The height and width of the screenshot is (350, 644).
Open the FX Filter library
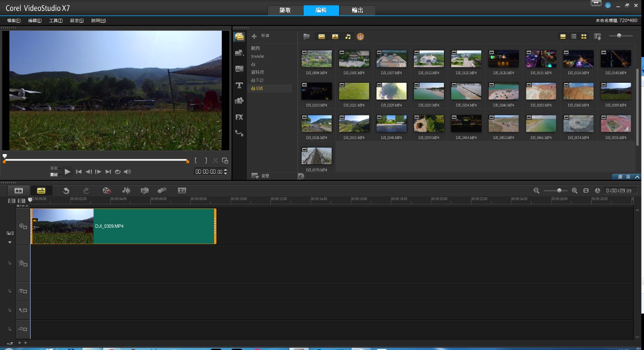click(239, 117)
